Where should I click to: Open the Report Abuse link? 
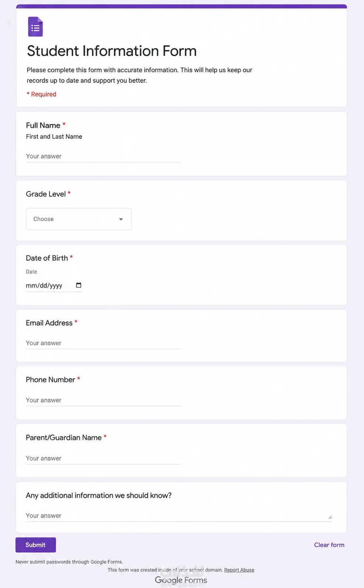coord(239,570)
